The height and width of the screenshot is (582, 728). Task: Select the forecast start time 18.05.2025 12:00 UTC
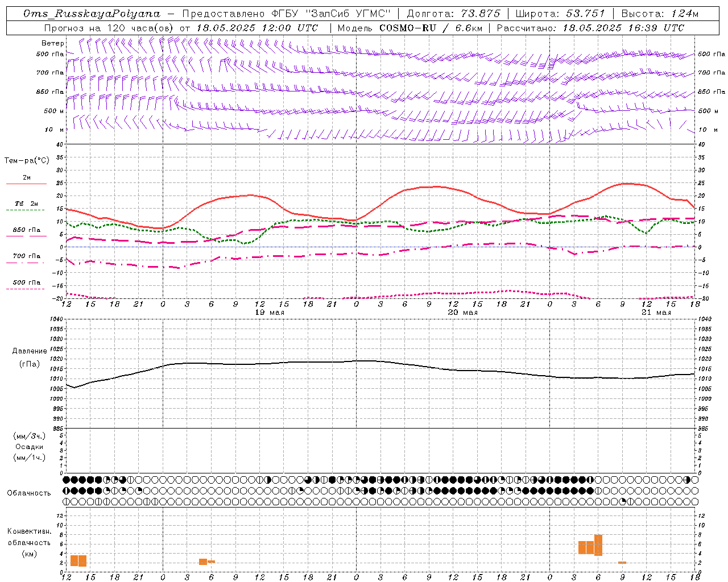coord(258,28)
